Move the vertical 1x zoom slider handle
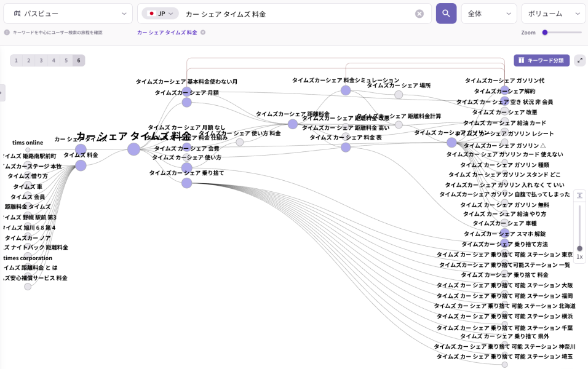The height and width of the screenshot is (369, 588). [x=579, y=248]
